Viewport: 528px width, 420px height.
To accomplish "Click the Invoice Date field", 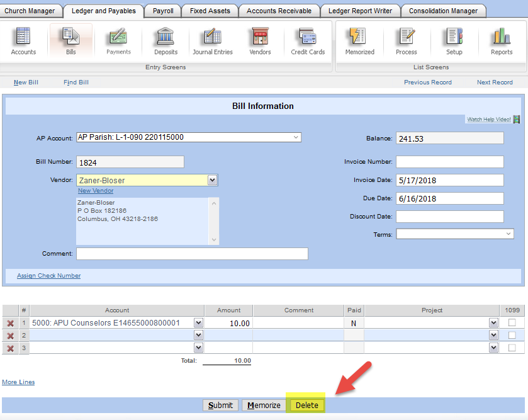I will (450, 180).
